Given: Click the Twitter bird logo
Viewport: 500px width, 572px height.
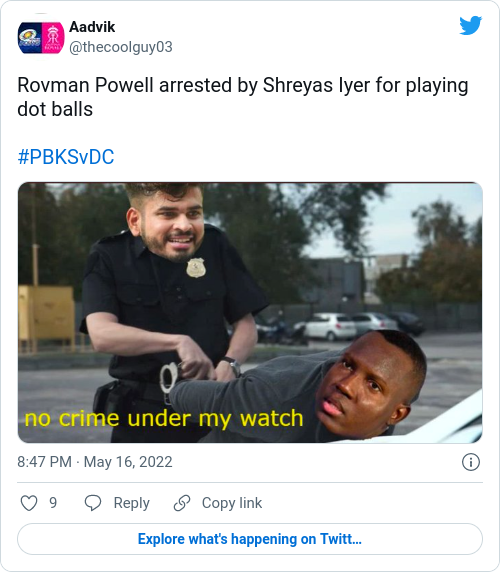Looking at the screenshot, I should tap(470, 26).
